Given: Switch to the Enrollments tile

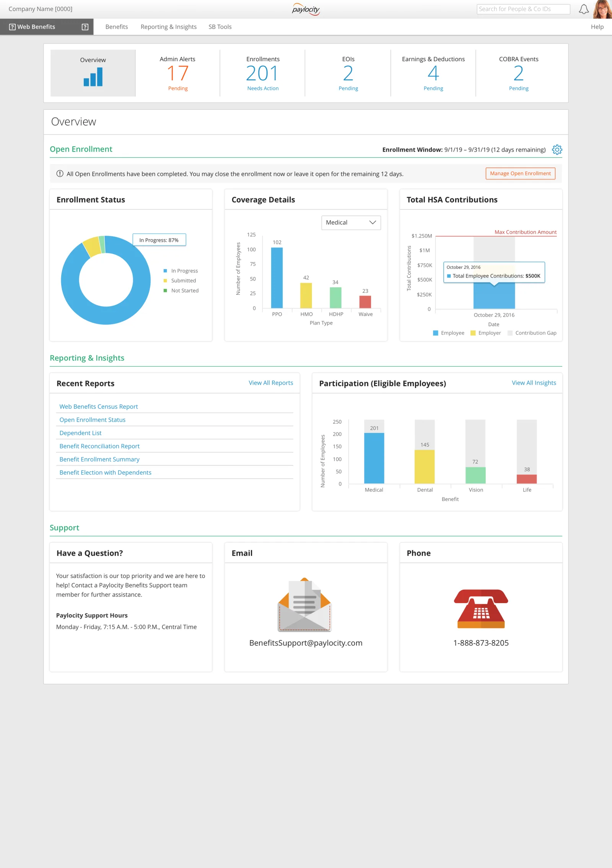Looking at the screenshot, I should 263,73.
